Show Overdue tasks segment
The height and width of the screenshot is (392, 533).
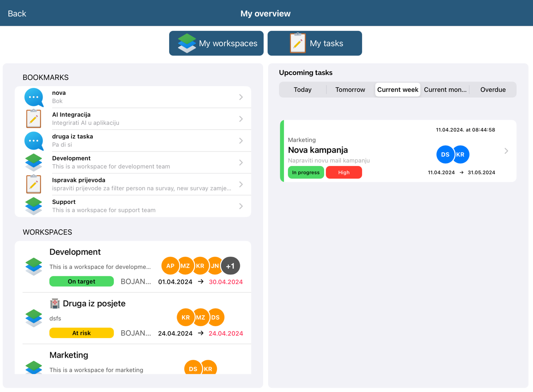(x=493, y=90)
